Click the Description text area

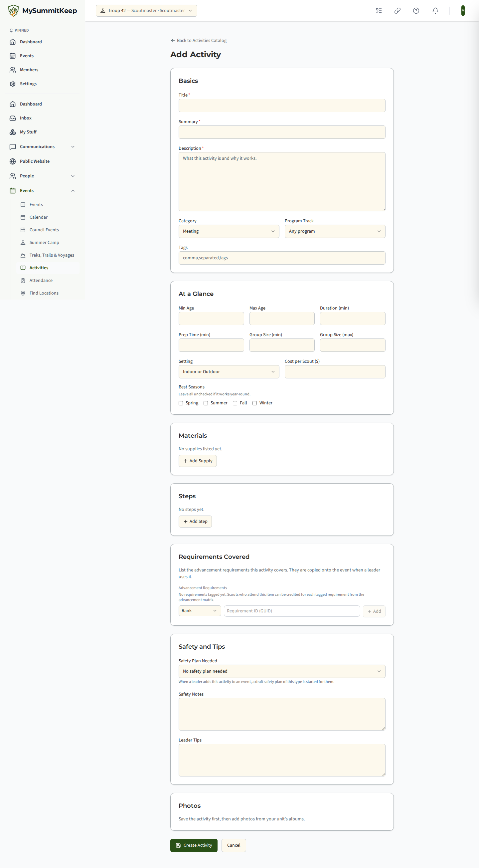tap(282, 182)
